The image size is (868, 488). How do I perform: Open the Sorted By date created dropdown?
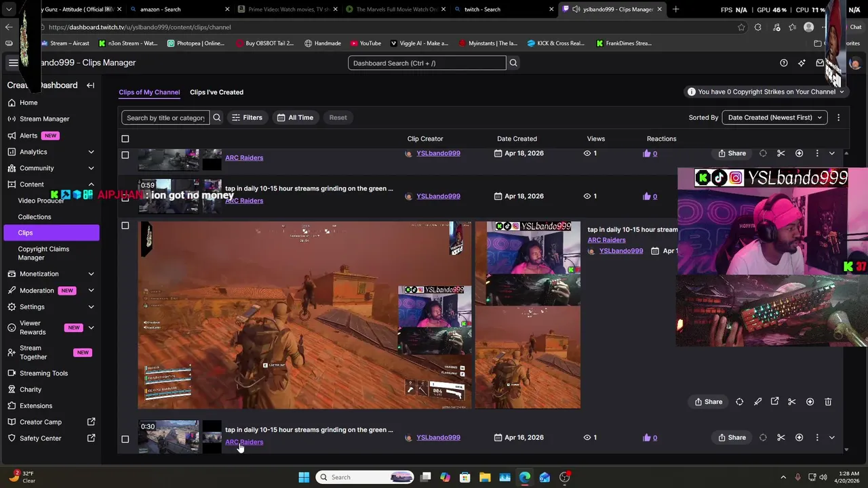774,117
